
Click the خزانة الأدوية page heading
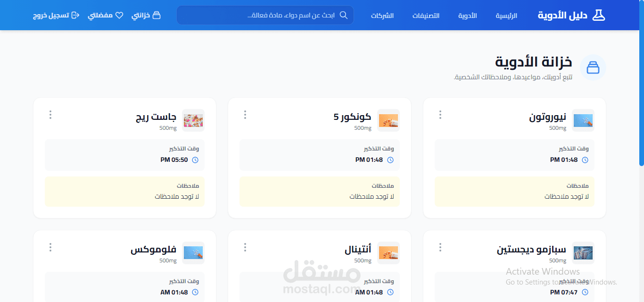pos(534,62)
